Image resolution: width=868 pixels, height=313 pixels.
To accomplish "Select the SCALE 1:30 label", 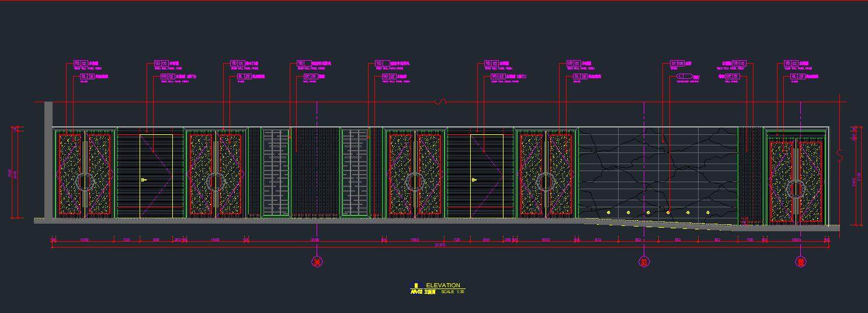I will (x=453, y=291).
